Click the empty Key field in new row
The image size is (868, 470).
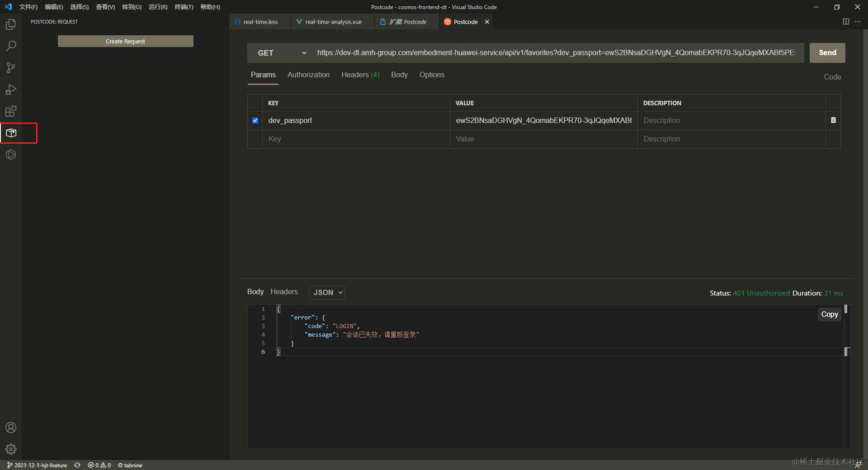click(356, 139)
